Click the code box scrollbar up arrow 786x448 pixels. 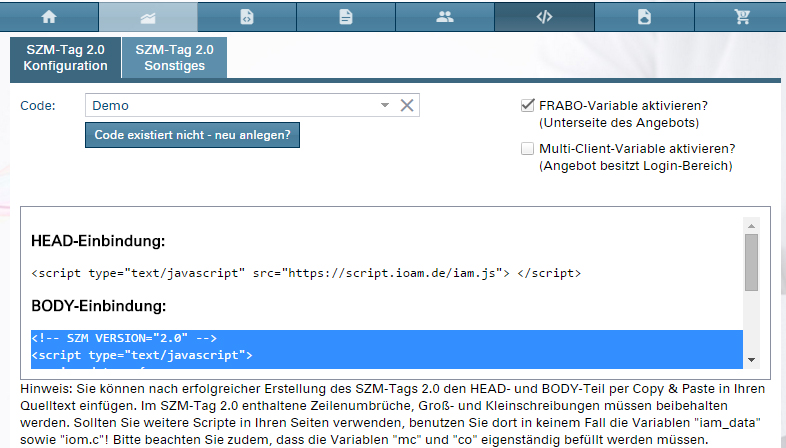point(751,226)
